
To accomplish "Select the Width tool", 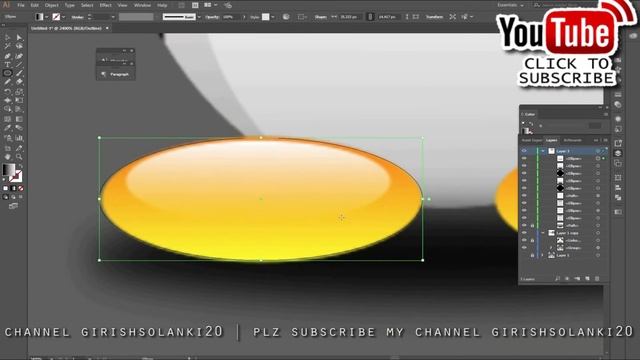I will [x=7, y=100].
